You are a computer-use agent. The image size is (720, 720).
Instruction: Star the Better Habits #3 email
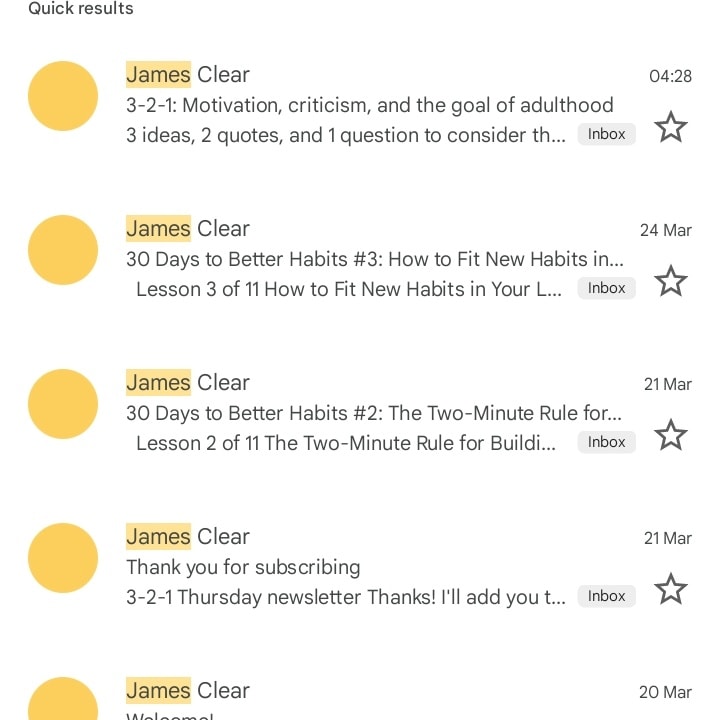click(670, 281)
